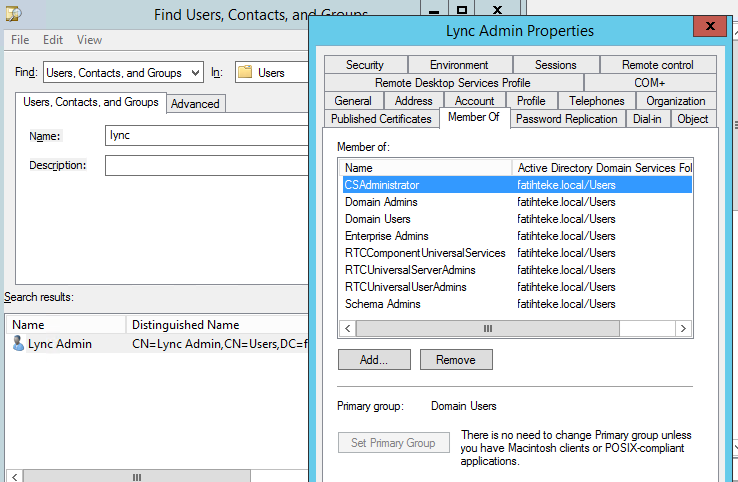The height and width of the screenshot is (482, 738).
Task: Open the Environment tab
Action: [459, 65]
